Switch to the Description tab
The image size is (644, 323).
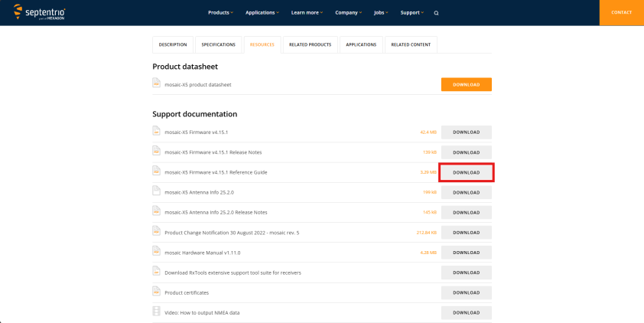click(x=173, y=44)
